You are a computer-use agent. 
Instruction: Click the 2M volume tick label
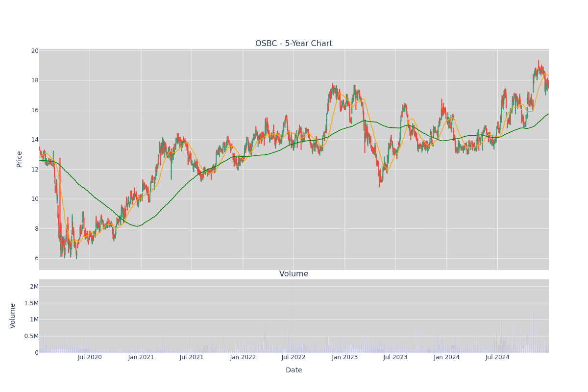tap(34, 287)
